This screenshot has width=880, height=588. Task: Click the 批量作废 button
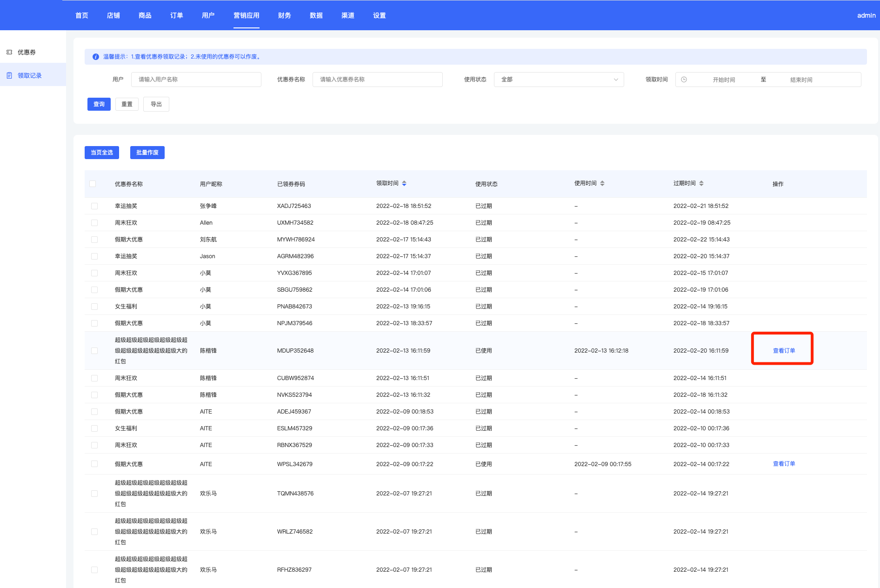click(x=147, y=153)
